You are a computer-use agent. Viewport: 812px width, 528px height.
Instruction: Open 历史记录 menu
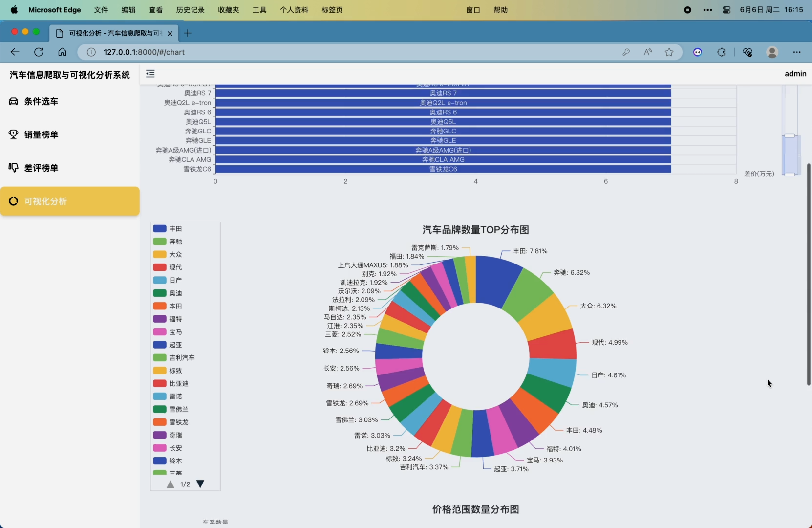190,10
